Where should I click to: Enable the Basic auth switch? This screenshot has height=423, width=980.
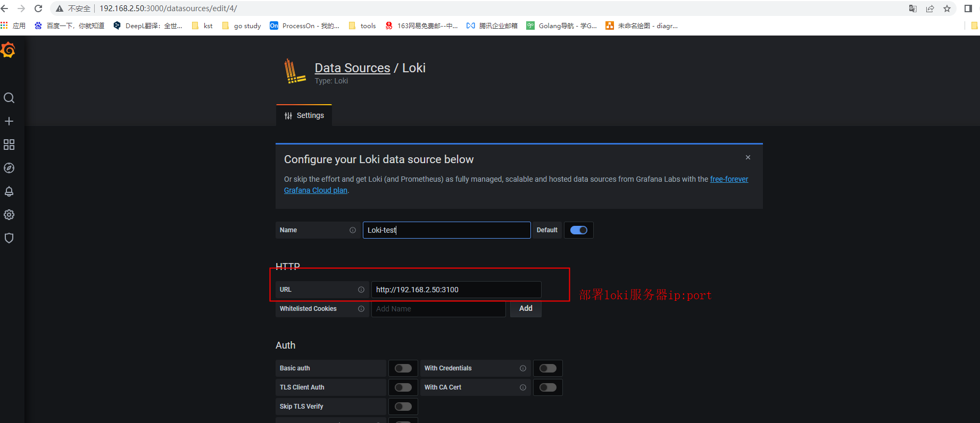coord(403,368)
